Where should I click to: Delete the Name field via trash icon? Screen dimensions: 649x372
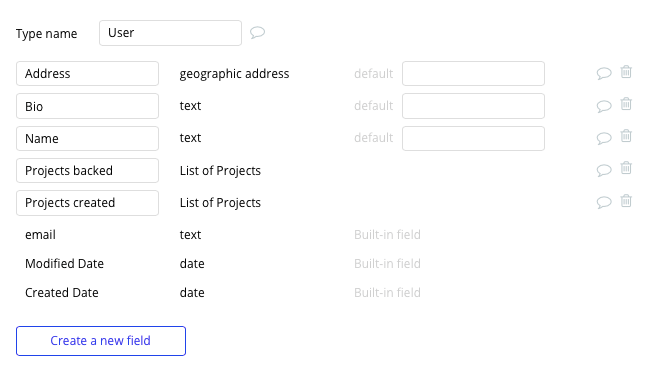[626, 136]
